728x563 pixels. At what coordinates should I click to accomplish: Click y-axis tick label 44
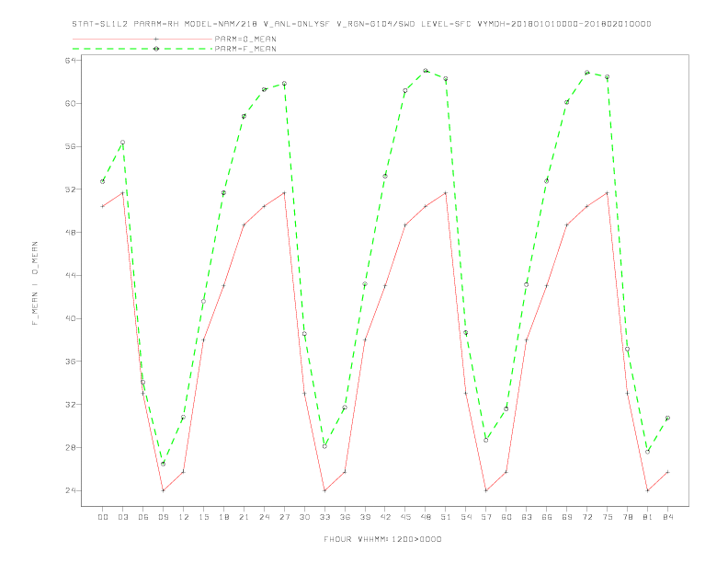click(71, 275)
